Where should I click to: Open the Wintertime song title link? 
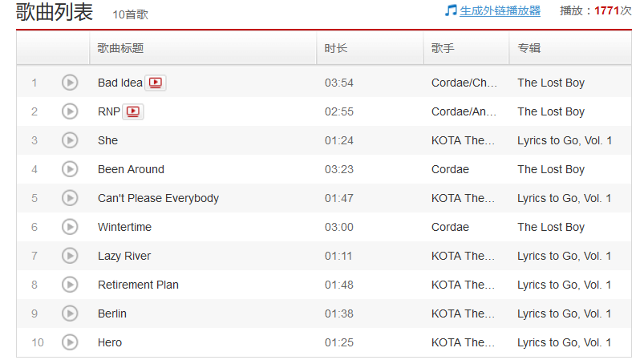pyautogui.click(x=124, y=227)
